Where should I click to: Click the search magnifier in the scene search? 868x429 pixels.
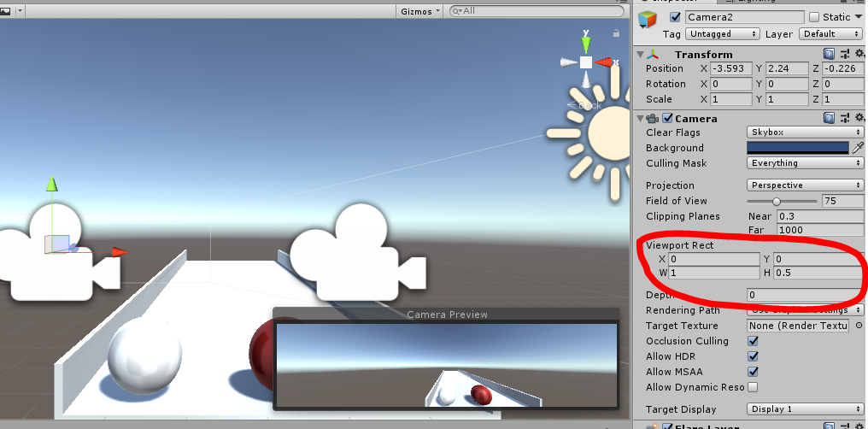[x=456, y=10]
